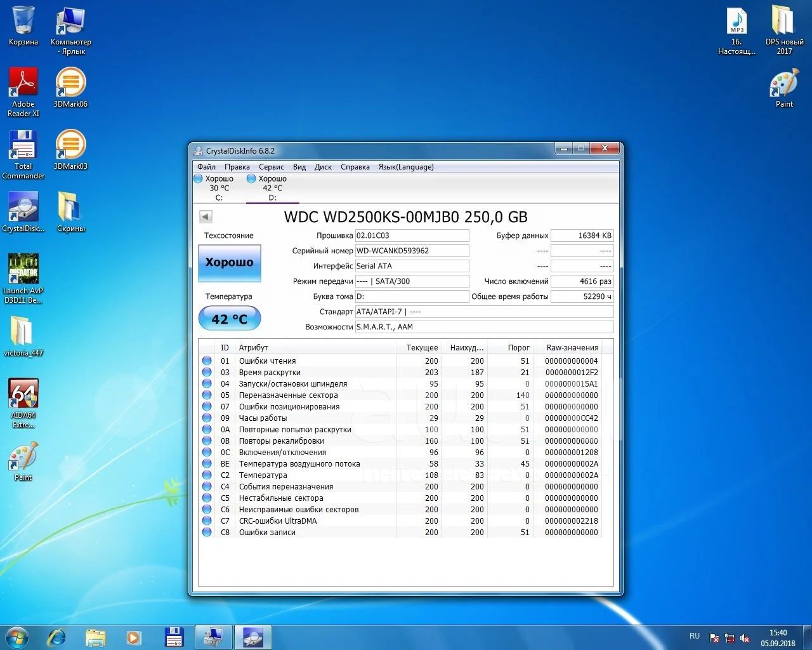Click the status circle for Ошибки позиционирования

207,406
